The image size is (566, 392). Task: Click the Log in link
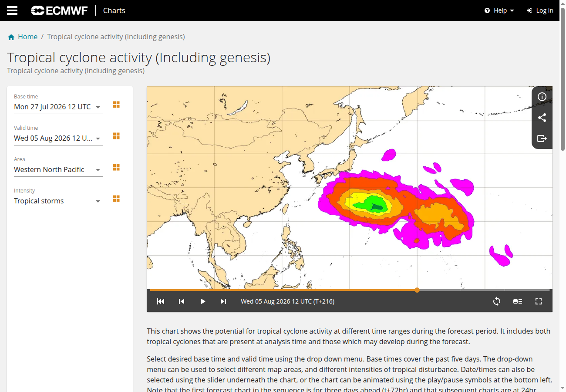(x=540, y=10)
